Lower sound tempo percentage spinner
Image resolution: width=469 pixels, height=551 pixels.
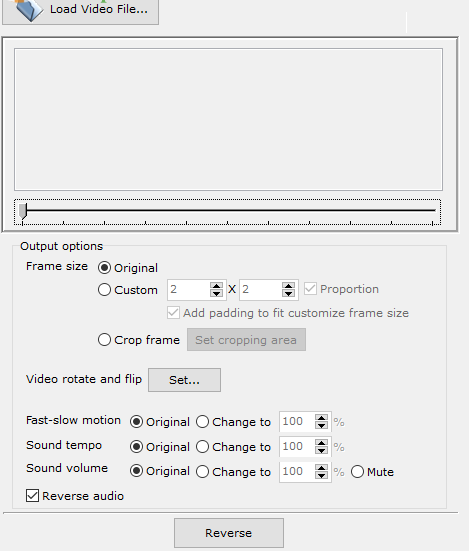point(321,450)
